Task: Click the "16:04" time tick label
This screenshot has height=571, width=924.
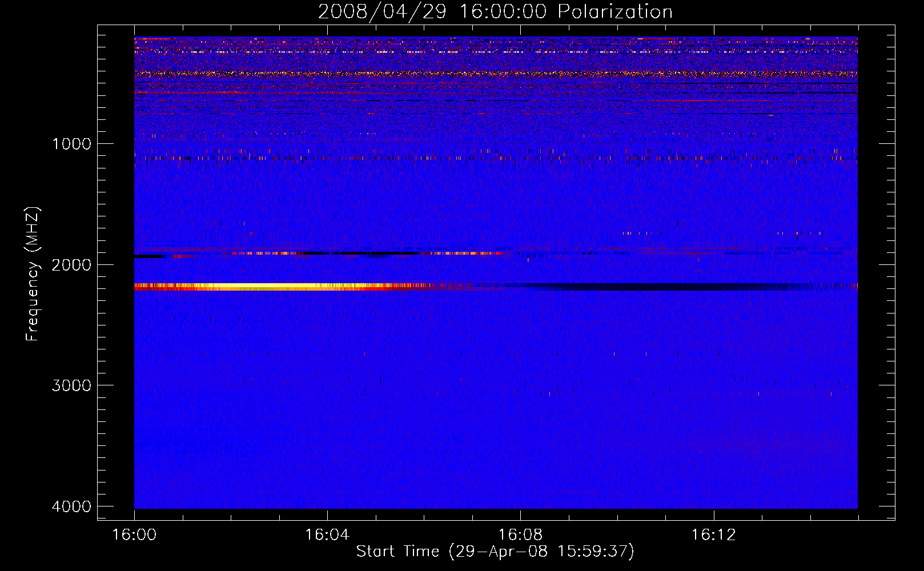Action: click(327, 535)
